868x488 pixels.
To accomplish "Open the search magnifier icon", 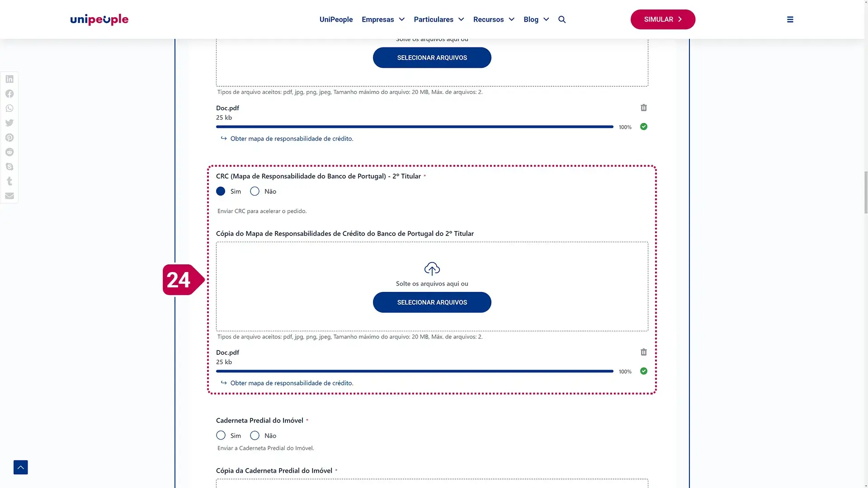I will [x=562, y=19].
